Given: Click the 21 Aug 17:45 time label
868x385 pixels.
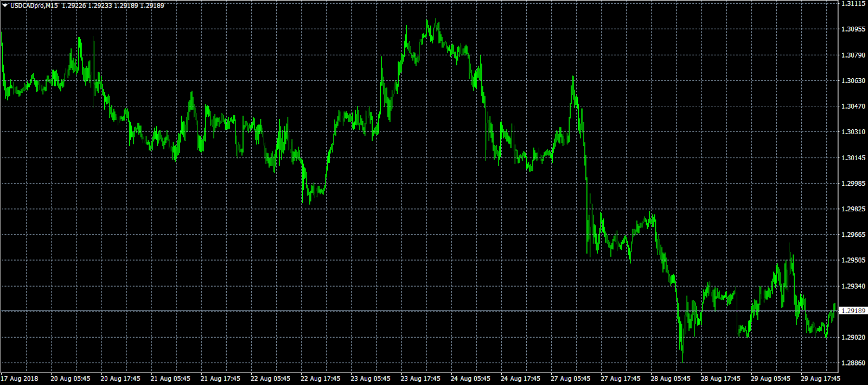Looking at the screenshot, I should pyautogui.click(x=220, y=379).
